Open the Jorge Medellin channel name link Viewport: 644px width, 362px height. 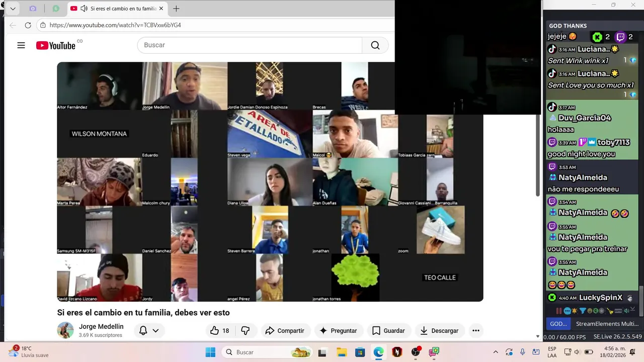pyautogui.click(x=101, y=326)
